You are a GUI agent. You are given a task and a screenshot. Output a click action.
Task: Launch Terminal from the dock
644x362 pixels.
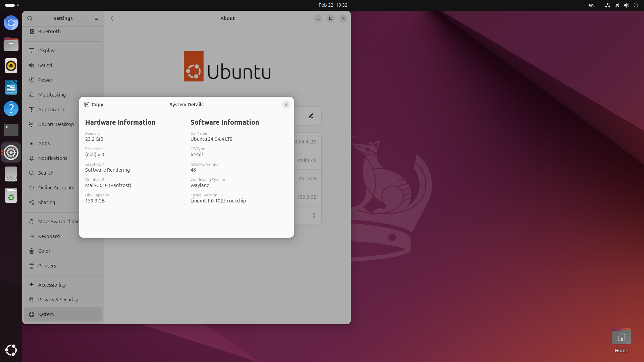tap(11, 130)
